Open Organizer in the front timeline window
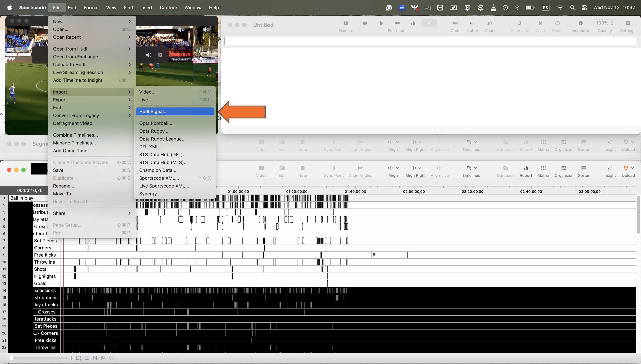641x364 pixels. coord(563,171)
